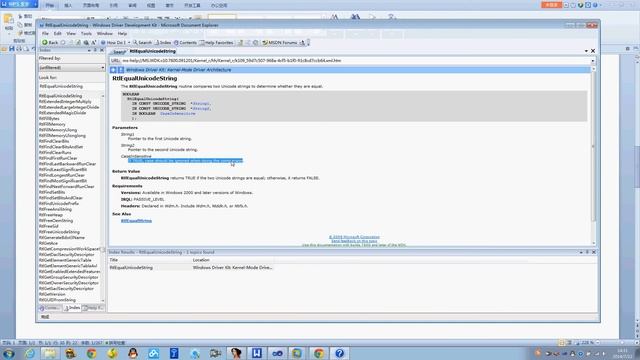Viewport: 640px width, 360px height.
Task: Click the collapse-all icon in topic header
Action: click(x=113, y=70)
